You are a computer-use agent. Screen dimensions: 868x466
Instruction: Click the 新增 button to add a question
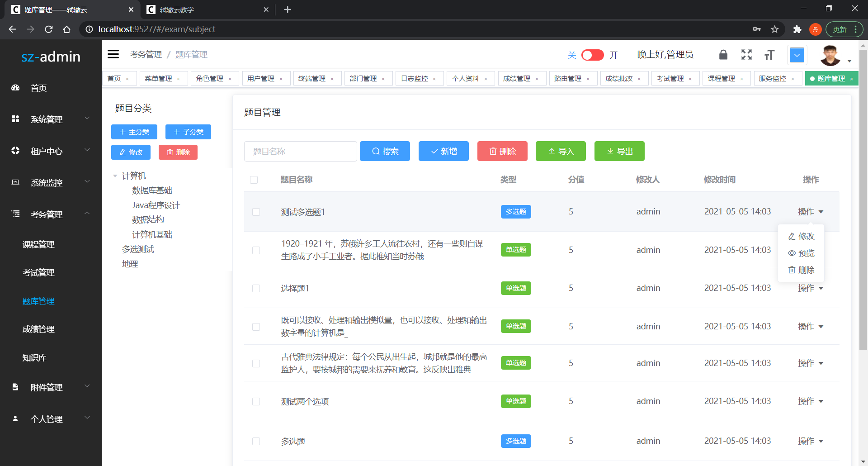[x=443, y=151]
